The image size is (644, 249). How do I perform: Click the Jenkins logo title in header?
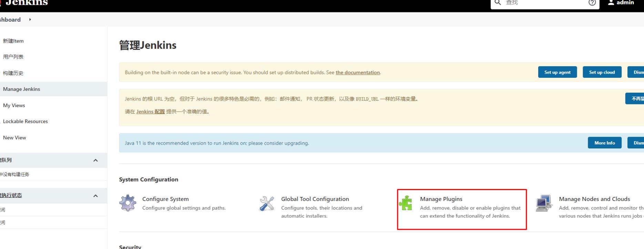pyautogui.click(x=27, y=3)
